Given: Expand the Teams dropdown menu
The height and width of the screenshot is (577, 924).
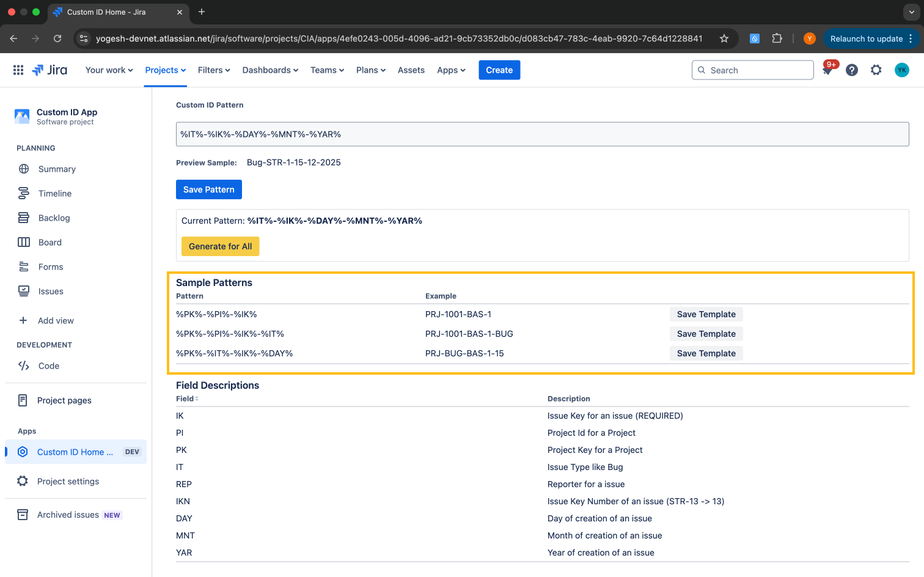Looking at the screenshot, I should coord(327,70).
